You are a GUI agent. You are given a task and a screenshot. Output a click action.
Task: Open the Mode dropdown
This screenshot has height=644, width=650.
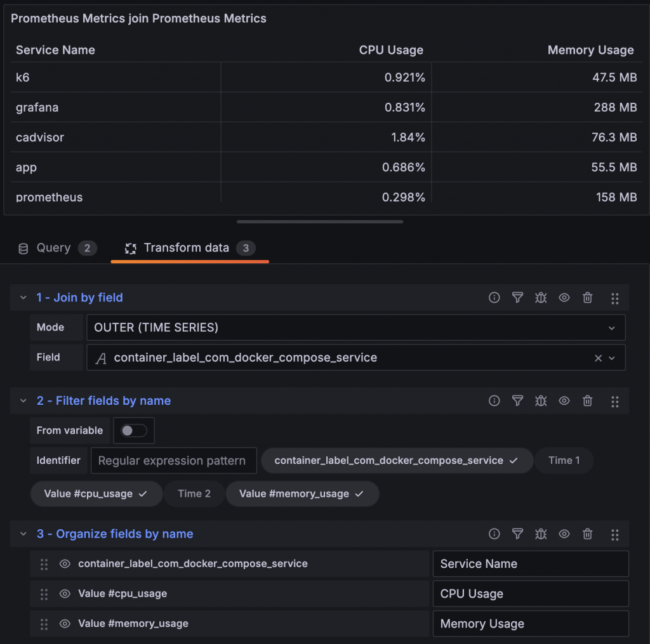[355, 328]
